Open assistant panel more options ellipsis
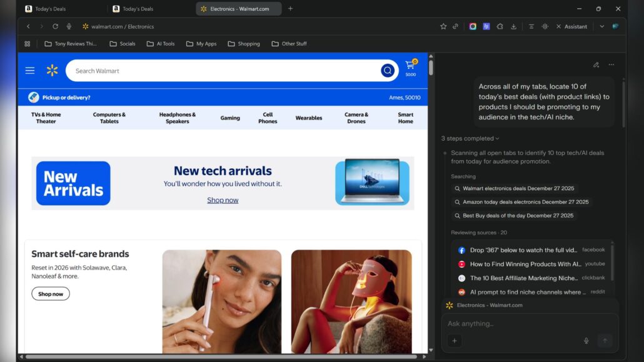The height and width of the screenshot is (362, 644). click(611, 65)
